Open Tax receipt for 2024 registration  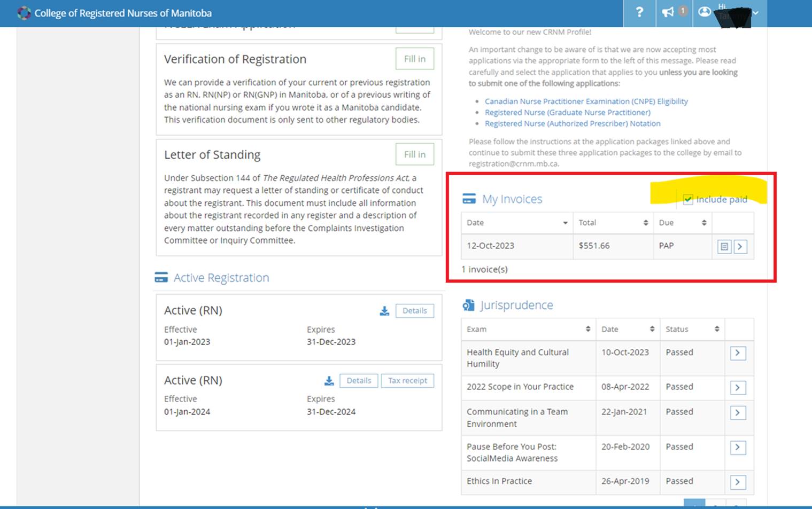(407, 381)
